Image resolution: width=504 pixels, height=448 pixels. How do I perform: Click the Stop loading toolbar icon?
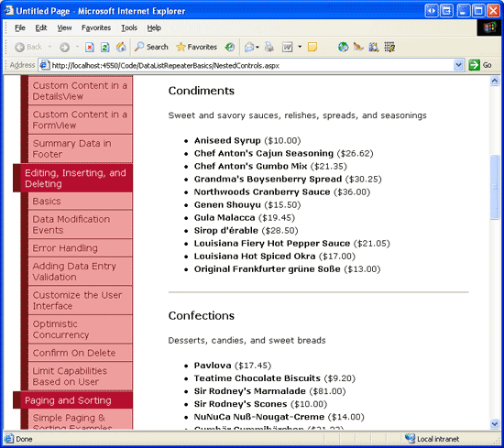90,48
